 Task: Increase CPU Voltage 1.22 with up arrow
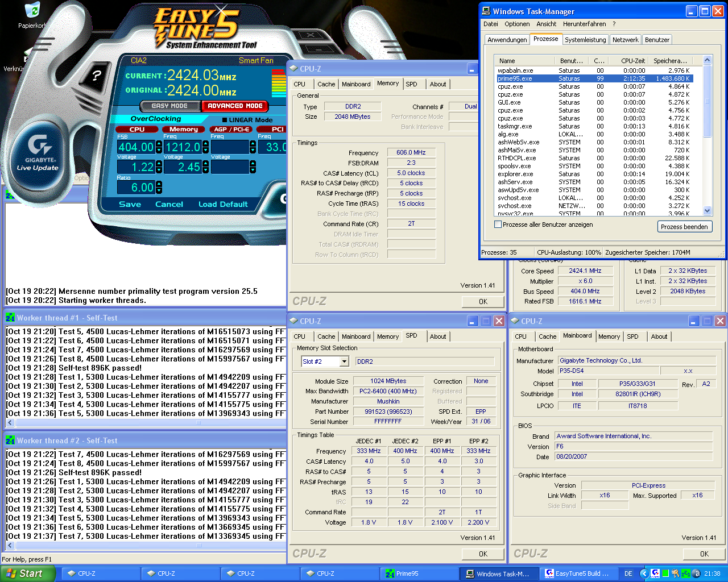[x=159, y=164]
